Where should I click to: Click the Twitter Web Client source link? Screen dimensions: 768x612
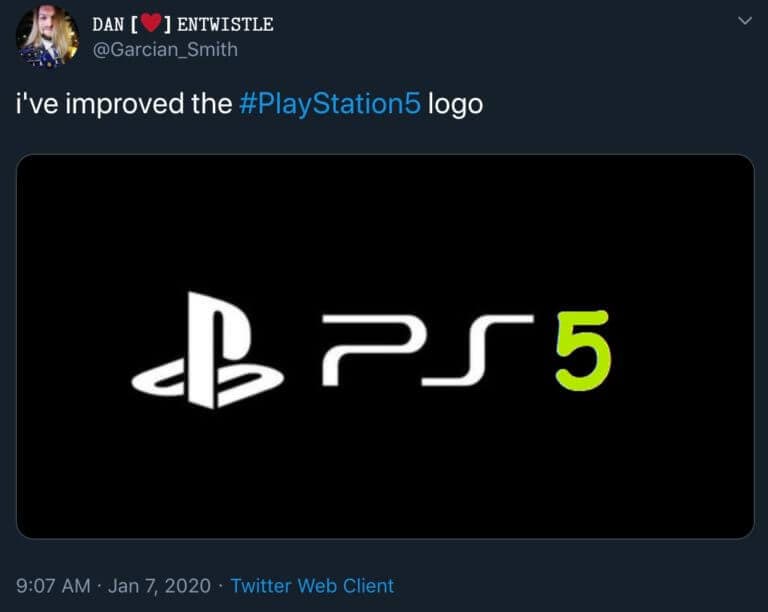point(312,586)
